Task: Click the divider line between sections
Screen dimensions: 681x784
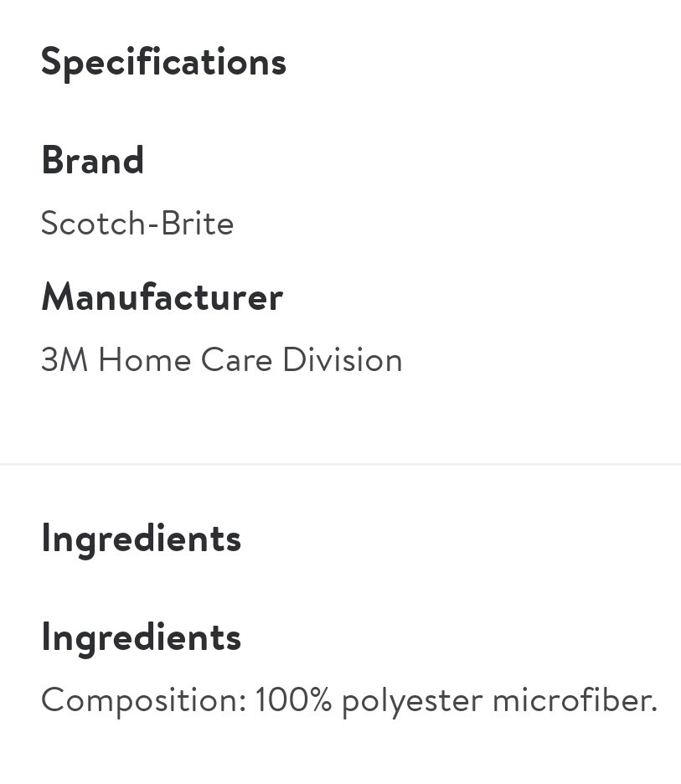Action: click(340, 465)
